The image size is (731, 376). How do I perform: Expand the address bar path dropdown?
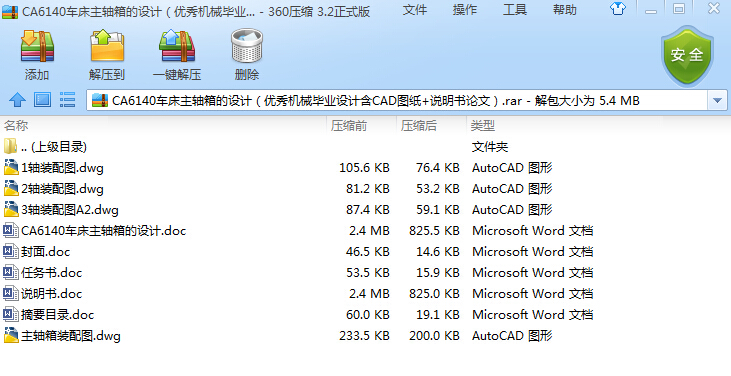click(x=717, y=100)
